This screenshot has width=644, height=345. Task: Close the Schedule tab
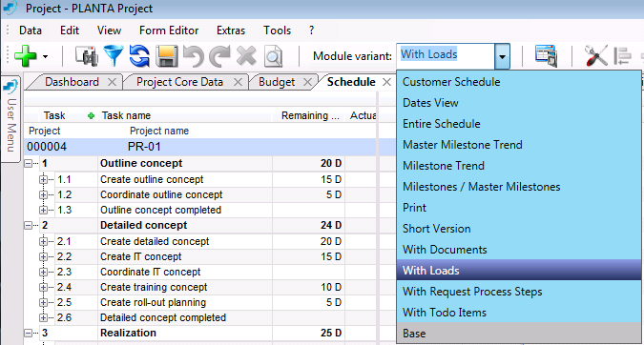pyautogui.click(x=386, y=82)
